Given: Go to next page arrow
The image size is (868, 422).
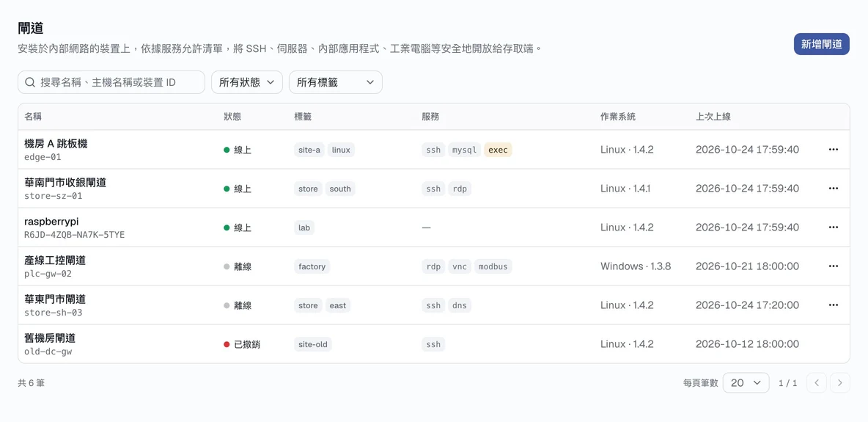Looking at the screenshot, I should pos(839,382).
